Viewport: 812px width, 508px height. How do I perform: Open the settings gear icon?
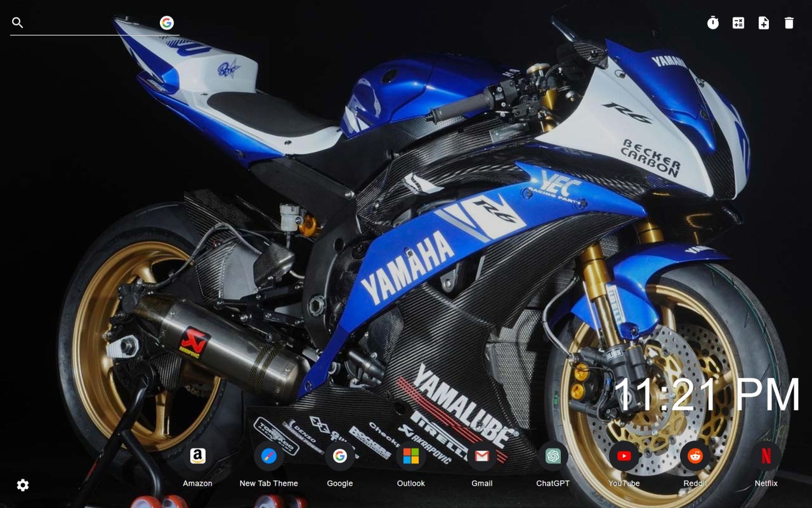[x=23, y=485]
